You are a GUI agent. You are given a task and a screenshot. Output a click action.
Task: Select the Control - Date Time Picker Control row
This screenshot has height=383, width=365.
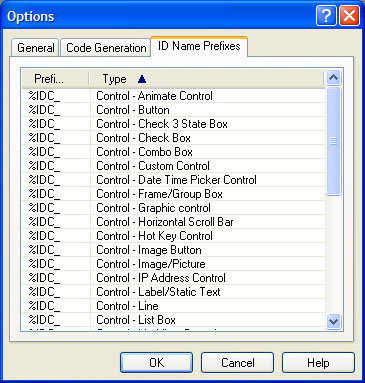coord(174,180)
